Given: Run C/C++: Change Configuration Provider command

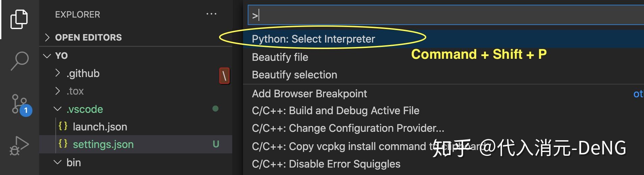Looking at the screenshot, I should (x=444, y=128).
